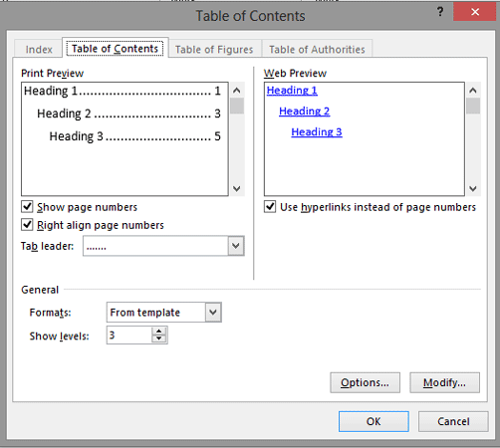
Task: Click the Show levels number field
Action: click(129, 336)
